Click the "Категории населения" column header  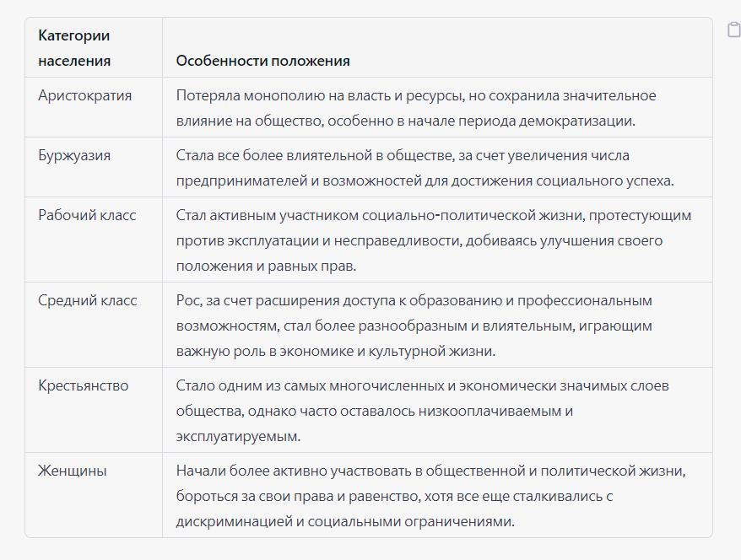coord(74,48)
